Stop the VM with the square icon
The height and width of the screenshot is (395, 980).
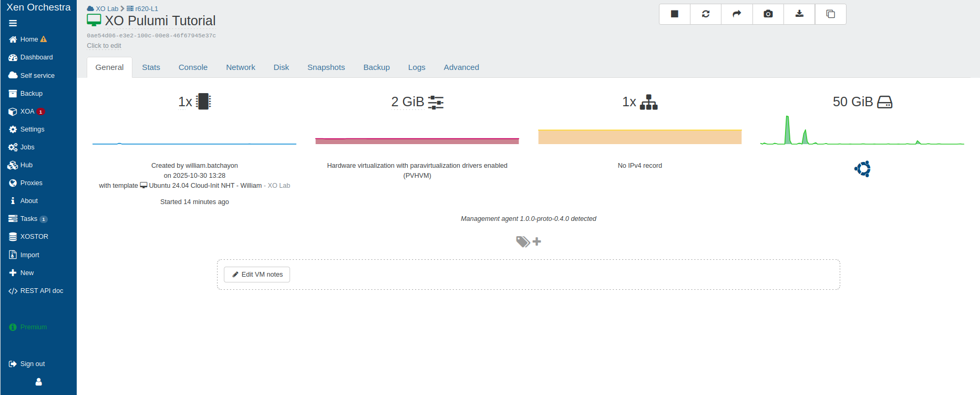pos(674,14)
